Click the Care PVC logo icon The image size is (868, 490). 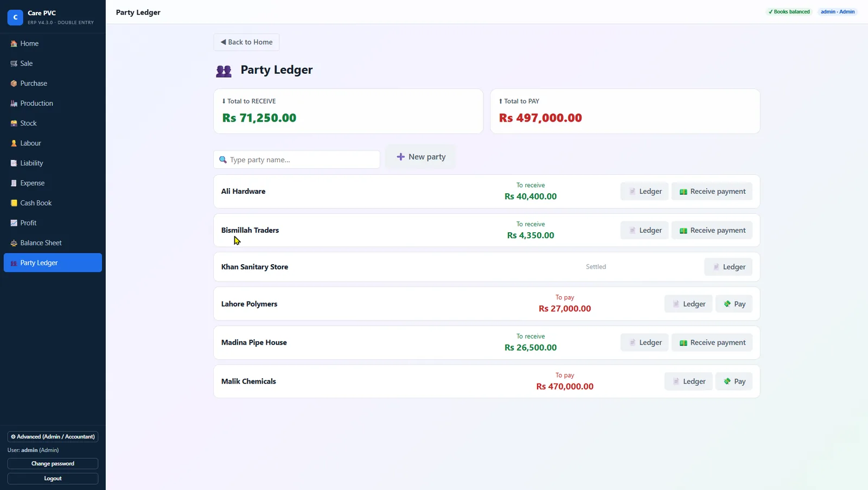click(x=15, y=17)
